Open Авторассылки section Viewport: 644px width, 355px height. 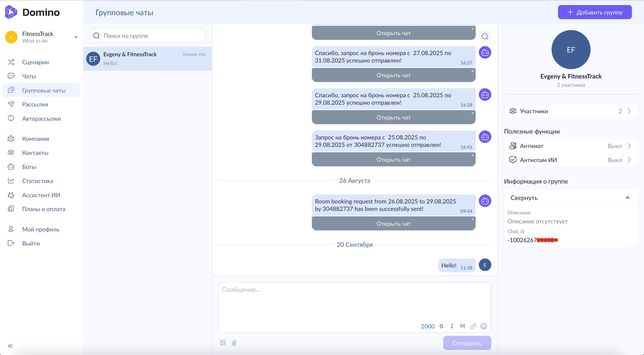tap(41, 118)
